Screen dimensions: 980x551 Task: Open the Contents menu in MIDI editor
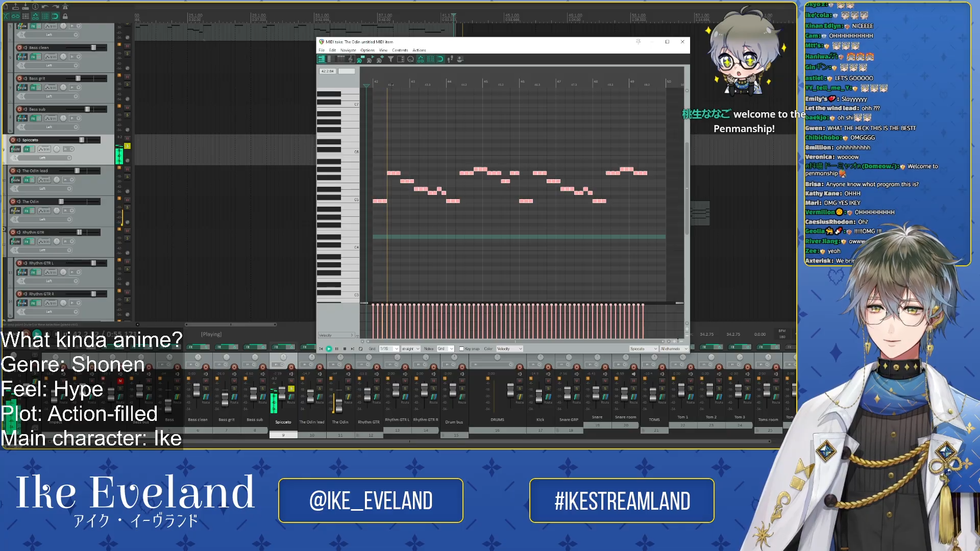tap(400, 50)
